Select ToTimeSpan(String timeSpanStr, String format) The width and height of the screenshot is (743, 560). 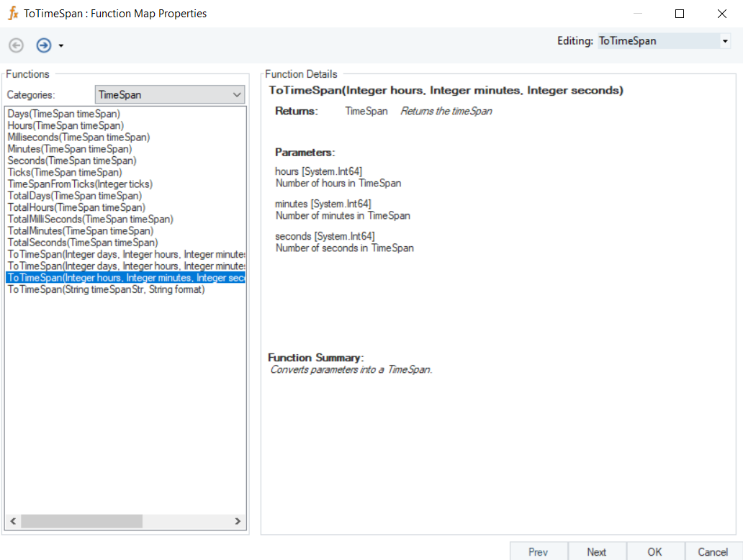pyautogui.click(x=106, y=289)
